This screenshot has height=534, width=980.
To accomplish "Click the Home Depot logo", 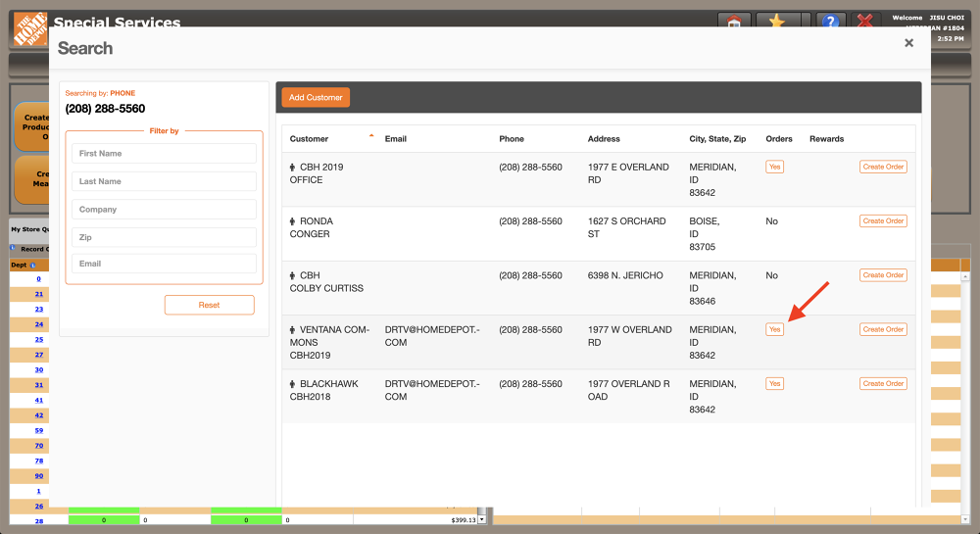I will (x=29, y=29).
